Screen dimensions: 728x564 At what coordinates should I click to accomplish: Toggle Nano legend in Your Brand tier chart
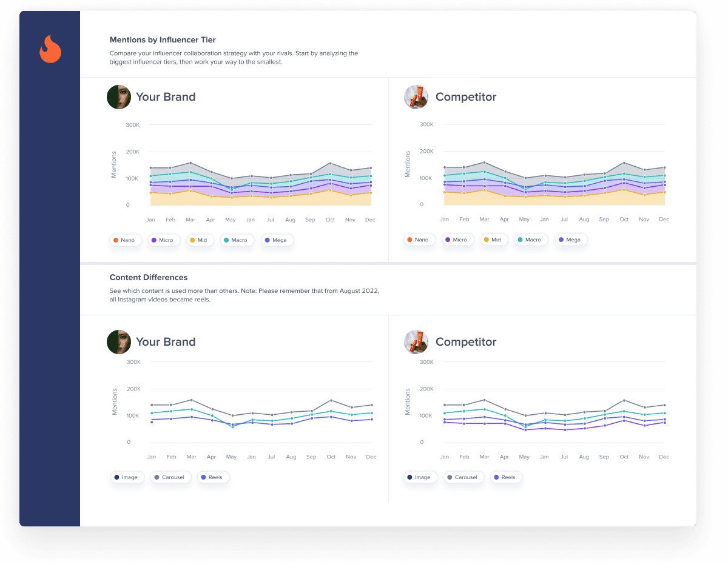coord(126,240)
